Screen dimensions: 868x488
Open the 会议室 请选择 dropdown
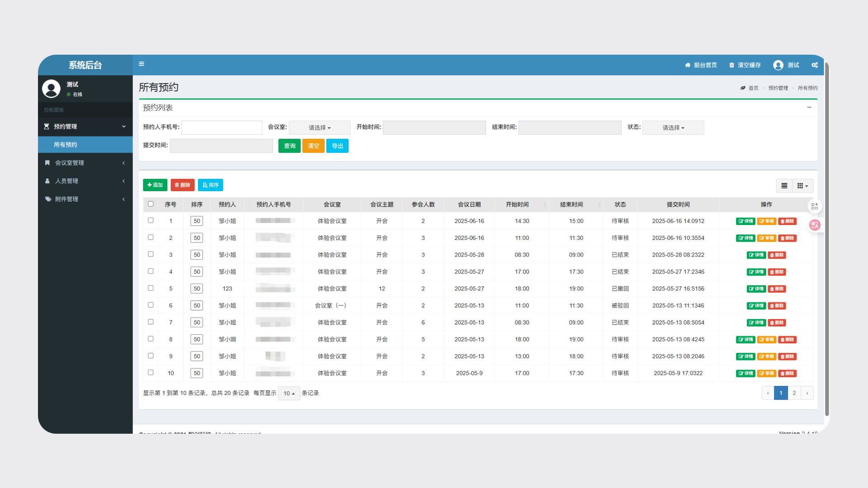point(320,128)
